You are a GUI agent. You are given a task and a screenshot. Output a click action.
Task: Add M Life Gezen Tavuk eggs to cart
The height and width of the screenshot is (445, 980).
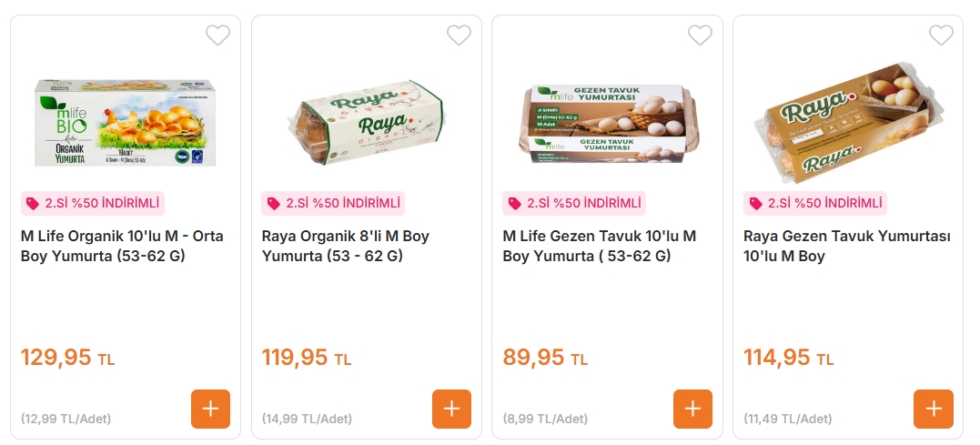pyautogui.click(x=692, y=409)
